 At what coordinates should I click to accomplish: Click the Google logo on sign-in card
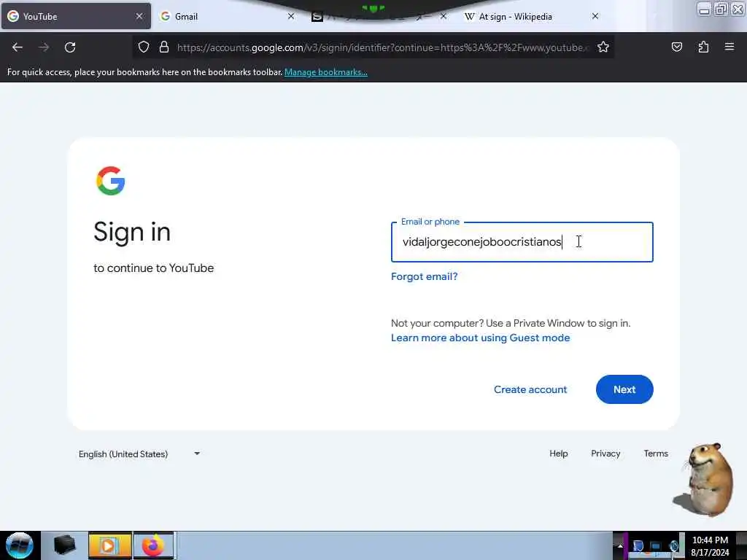[x=111, y=181]
